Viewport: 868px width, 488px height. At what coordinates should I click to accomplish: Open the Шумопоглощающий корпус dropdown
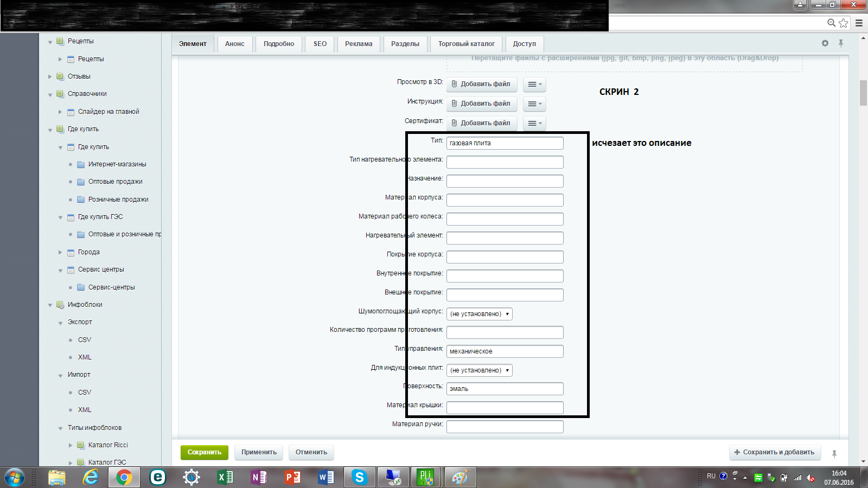[480, 314]
